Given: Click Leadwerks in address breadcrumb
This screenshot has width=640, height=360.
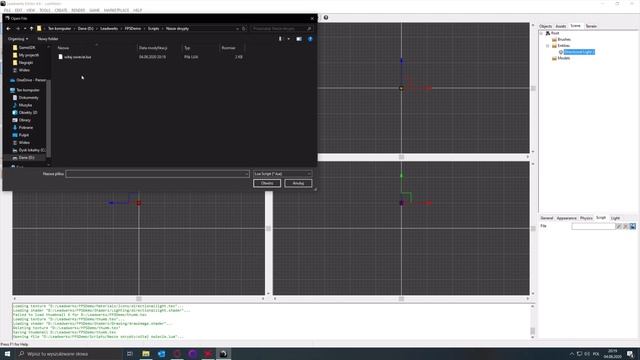Looking at the screenshot, I should pos(109,29).
